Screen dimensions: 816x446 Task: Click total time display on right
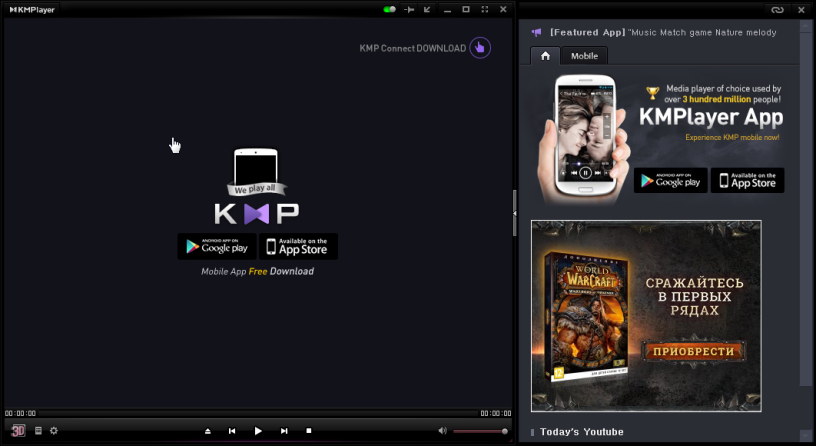[495, 413]
